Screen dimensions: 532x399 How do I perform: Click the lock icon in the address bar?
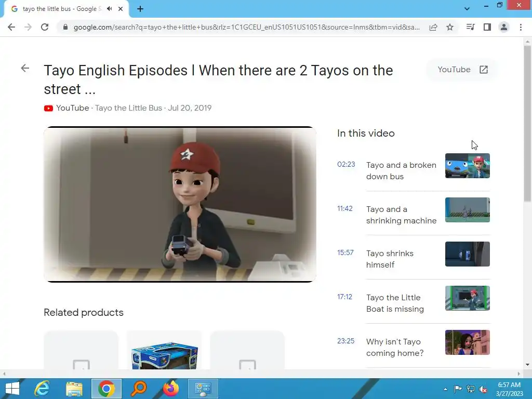click(x=65, y=27)
